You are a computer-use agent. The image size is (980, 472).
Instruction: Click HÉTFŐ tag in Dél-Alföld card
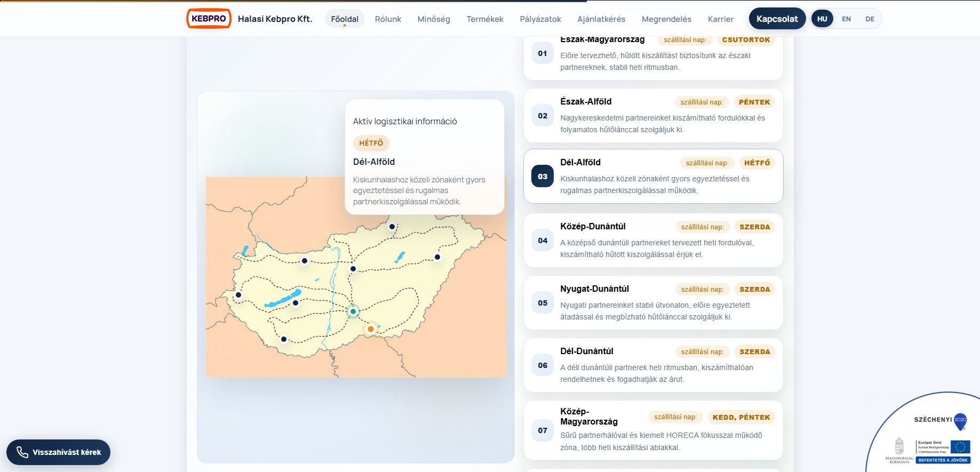757,163
